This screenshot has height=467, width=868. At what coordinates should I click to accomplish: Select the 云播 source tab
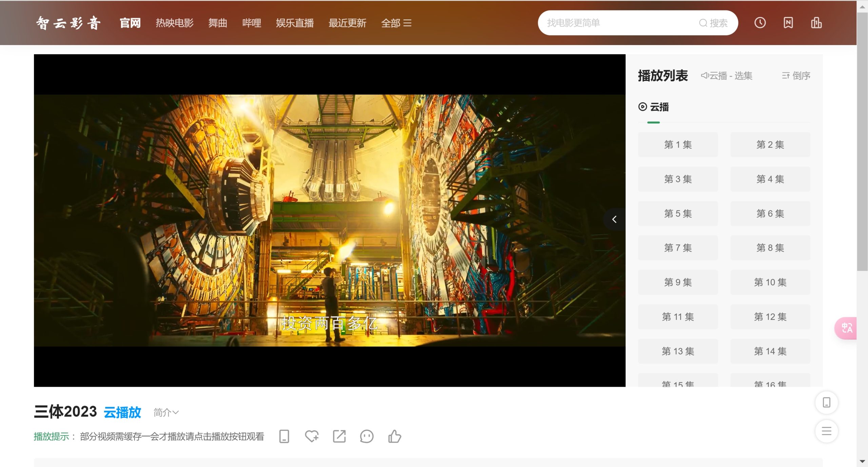653,107
